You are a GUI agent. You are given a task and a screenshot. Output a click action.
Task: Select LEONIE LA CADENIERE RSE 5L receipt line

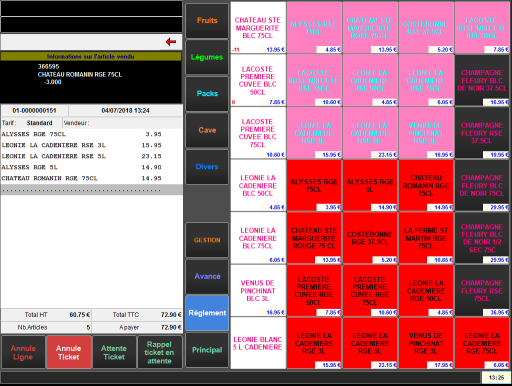tap(82, 156)
